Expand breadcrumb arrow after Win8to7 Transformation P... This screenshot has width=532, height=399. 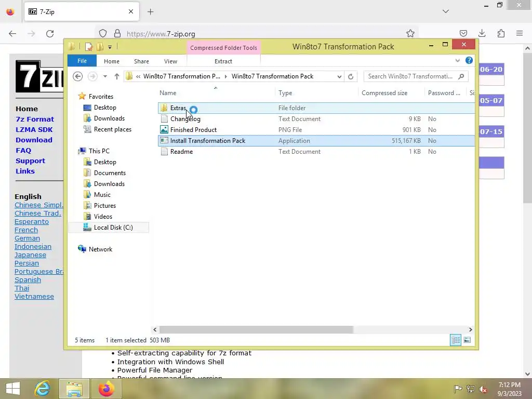click(x=225, y=76)
